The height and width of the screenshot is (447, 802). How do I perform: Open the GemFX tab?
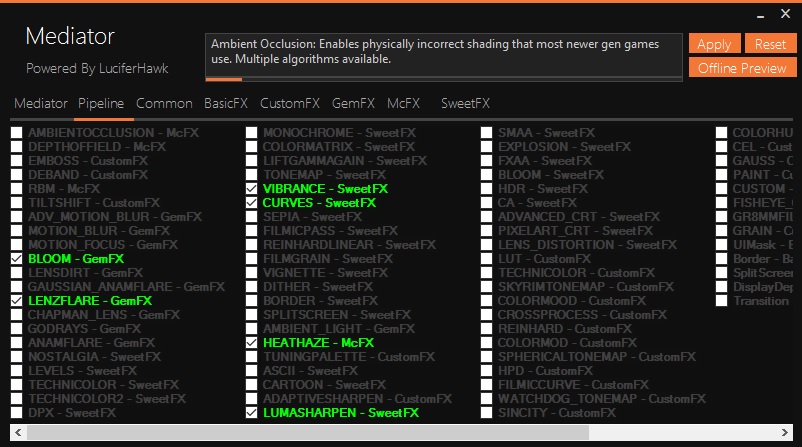353,103
